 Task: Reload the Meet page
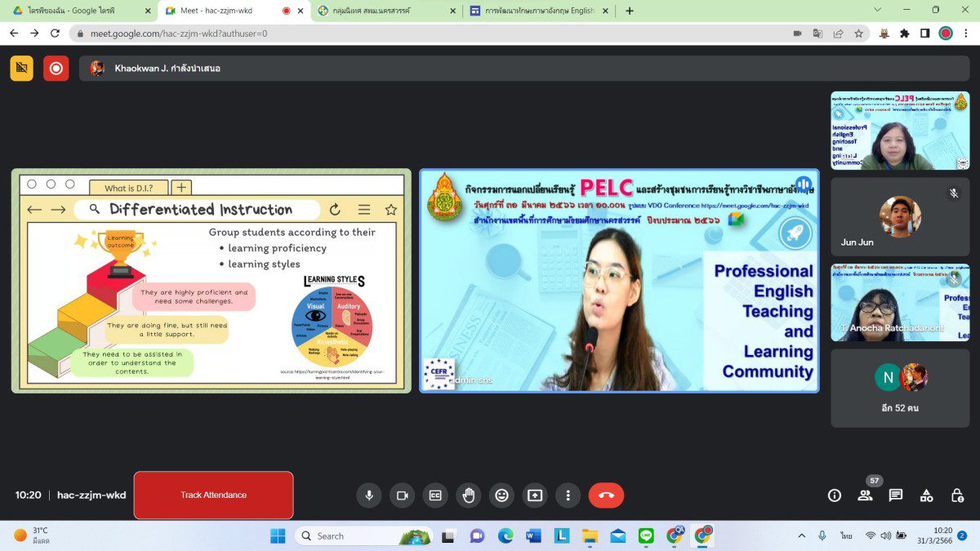click(x=55, y=33)
